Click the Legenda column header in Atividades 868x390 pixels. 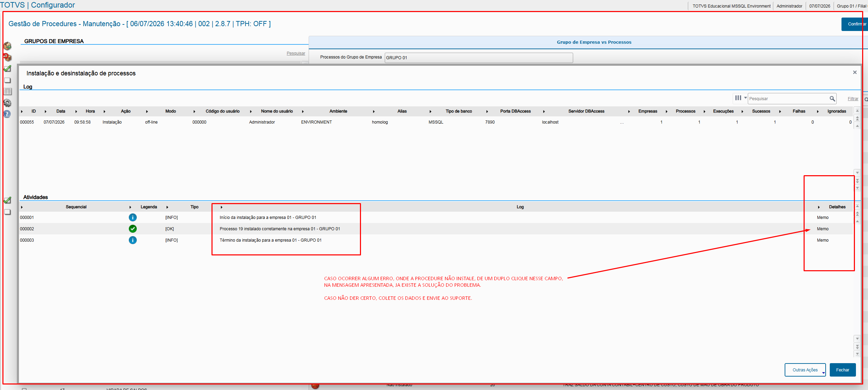pos(149,207)
